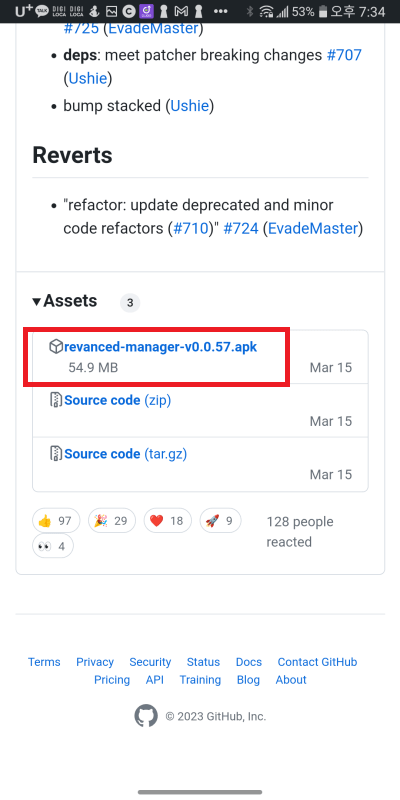
Task: React with party popper emoji (29)
Action: pyautogui.click(x=112, y=521)
